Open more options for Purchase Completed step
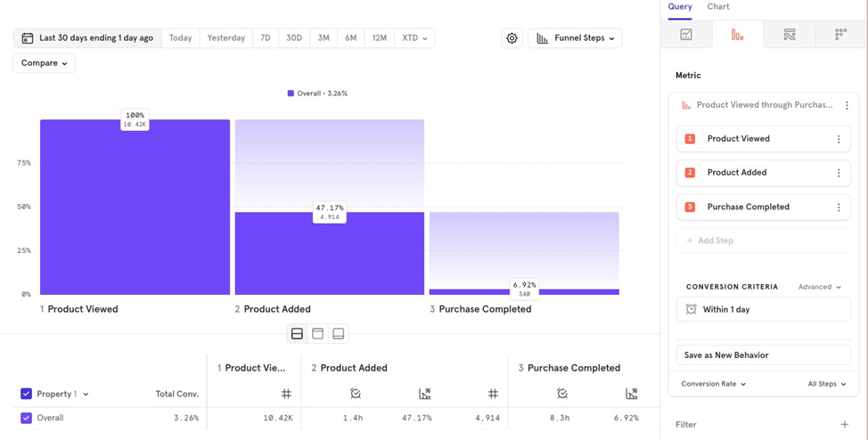Image resolution: width=868 pixels, height=440 pixels. click(839, 208)
